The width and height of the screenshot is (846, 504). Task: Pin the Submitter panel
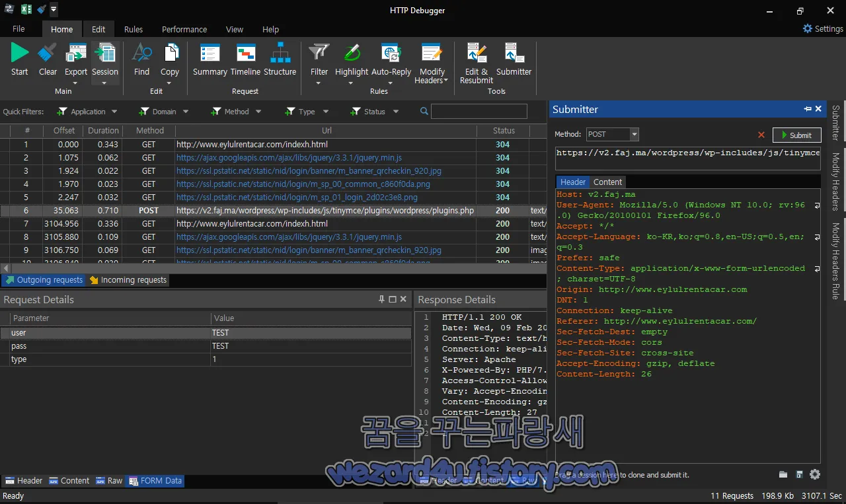[x=808, y=109]
